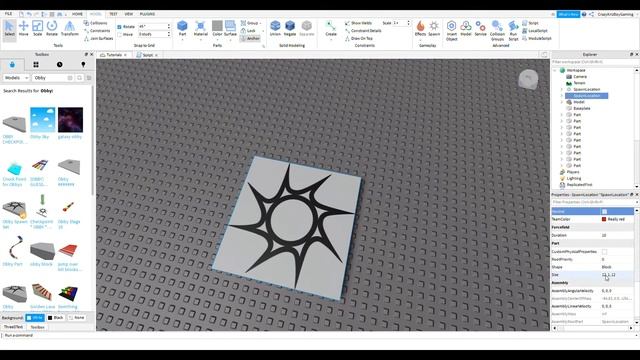
Task: Toggle the Neutral property checkbox
Action: [x=604, y=211]
